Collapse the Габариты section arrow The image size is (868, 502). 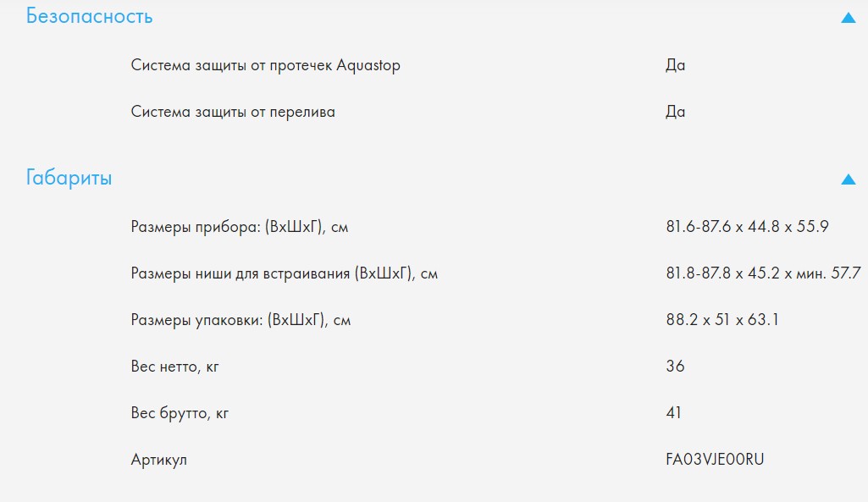(848, 179)
